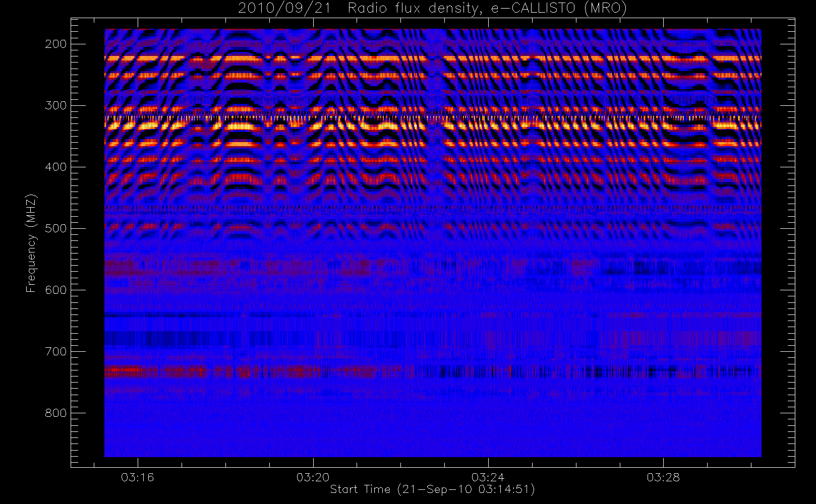Click the 700 frequency tick label

click(56, 351)
